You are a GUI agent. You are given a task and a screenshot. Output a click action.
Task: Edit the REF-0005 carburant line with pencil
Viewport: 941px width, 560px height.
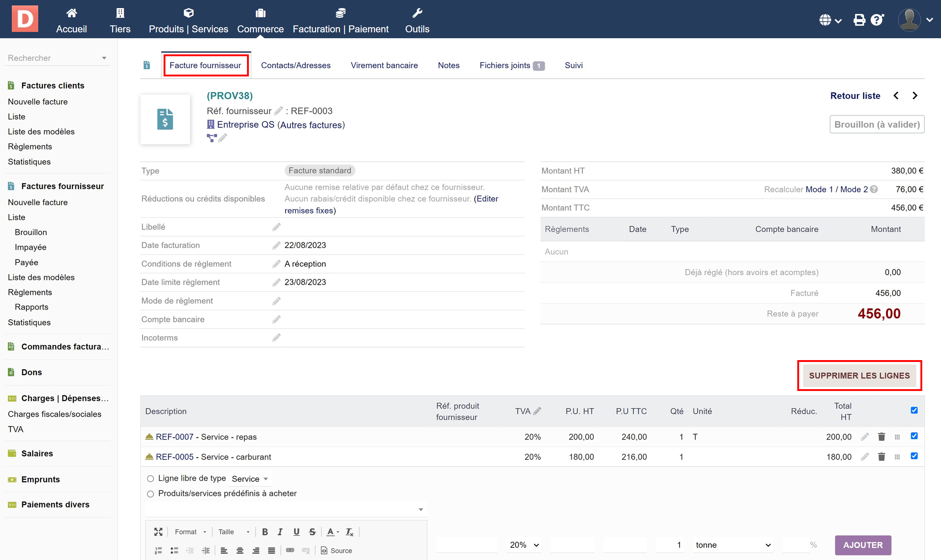pos(865,457)
